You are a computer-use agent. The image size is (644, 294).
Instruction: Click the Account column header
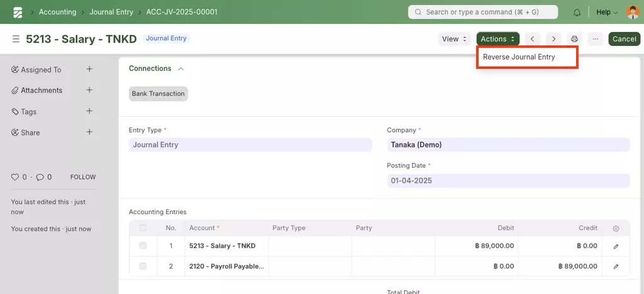click(204, 228)
